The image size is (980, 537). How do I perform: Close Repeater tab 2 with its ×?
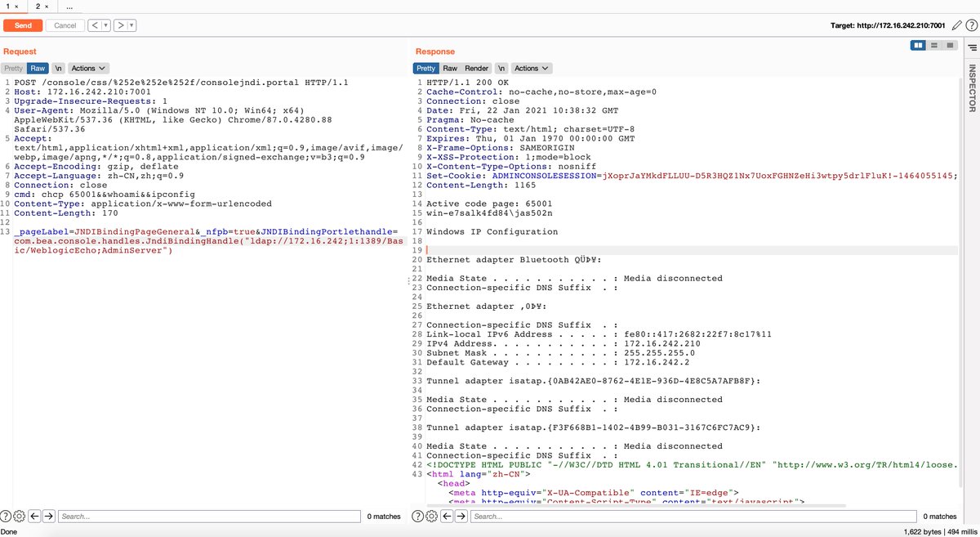(x=47, y=6)
